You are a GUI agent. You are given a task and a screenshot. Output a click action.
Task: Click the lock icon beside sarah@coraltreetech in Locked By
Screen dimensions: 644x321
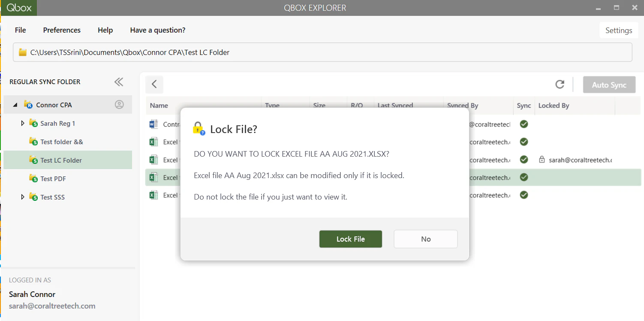tap(542, 159)
